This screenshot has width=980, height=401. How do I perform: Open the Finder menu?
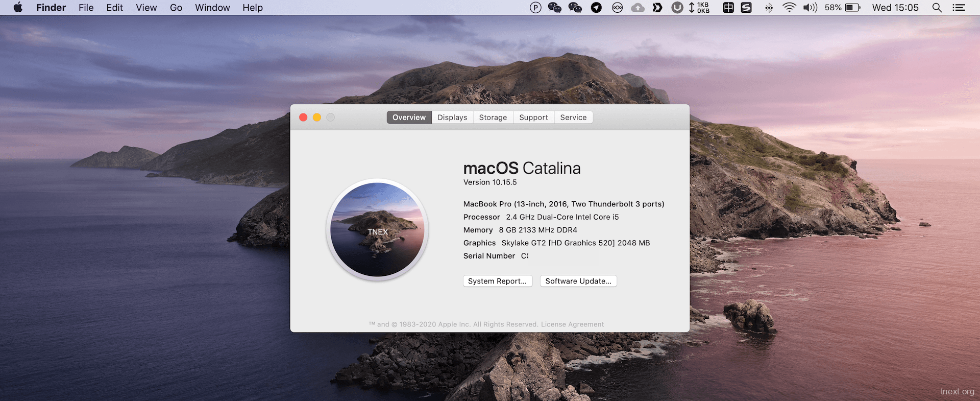tap(51, 8)
